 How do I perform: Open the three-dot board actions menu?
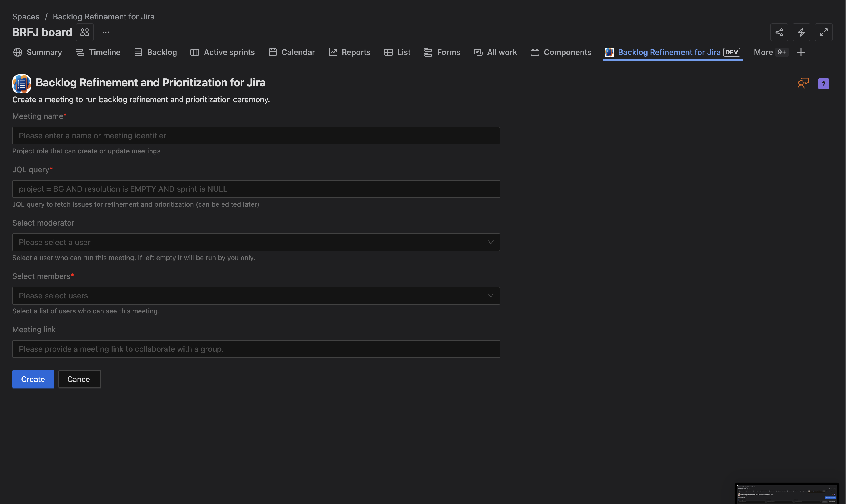point(106,32)
